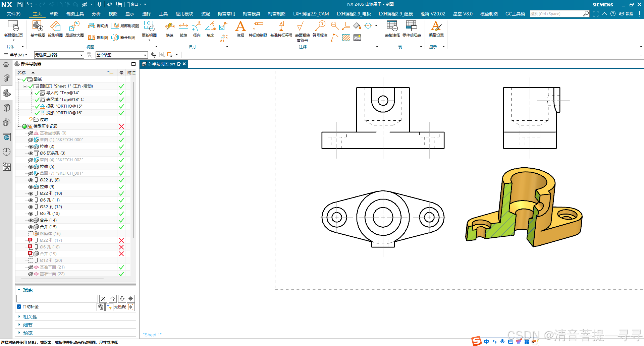The image size is (644, 346).
Task: Click the 零件明细表 parts list tool
Action: 412,29
